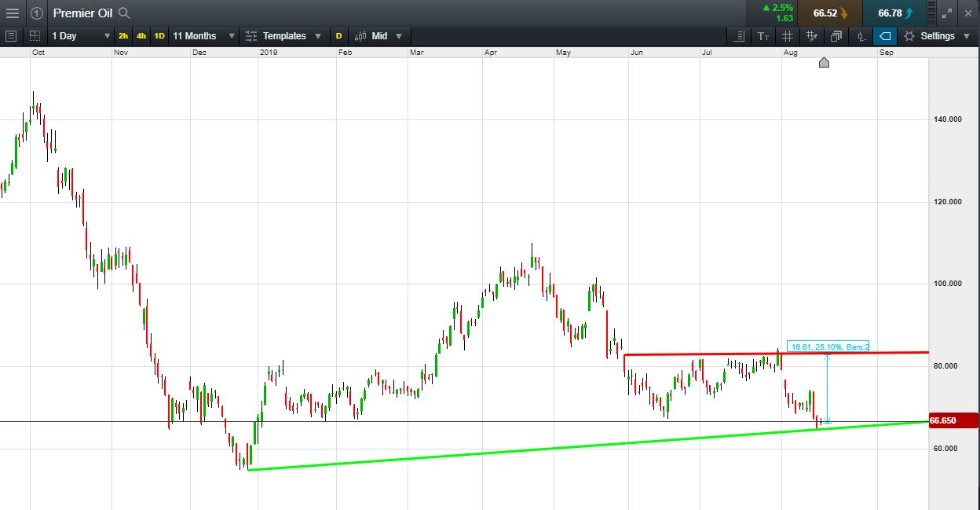Image resolution: width=980 pixels, height=510 pixels.
Task: Expand the chart to full screen
Action: click(x=947, y=13)
